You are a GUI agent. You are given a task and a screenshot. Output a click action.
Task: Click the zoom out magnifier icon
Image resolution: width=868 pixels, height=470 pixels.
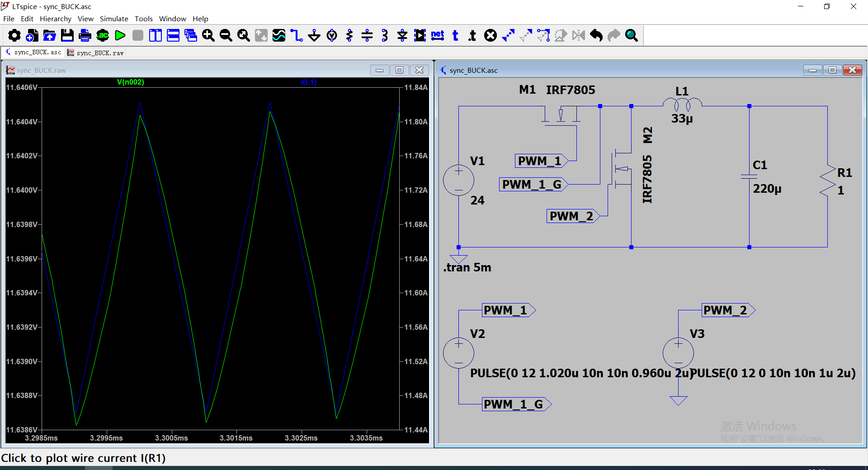[226, 35]
